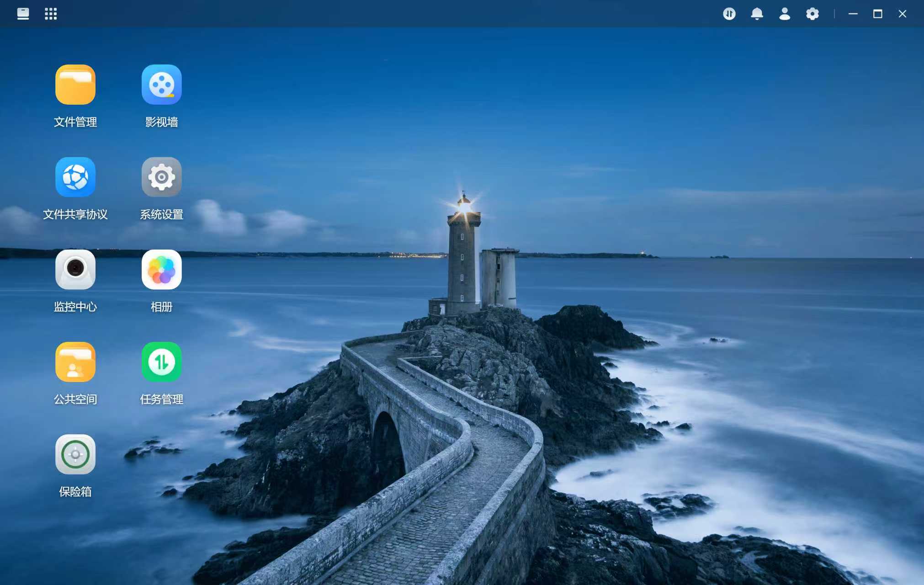924x585 pixels.
Task: Launch the 任务管理 task manager app
Action: click(161, 362)
